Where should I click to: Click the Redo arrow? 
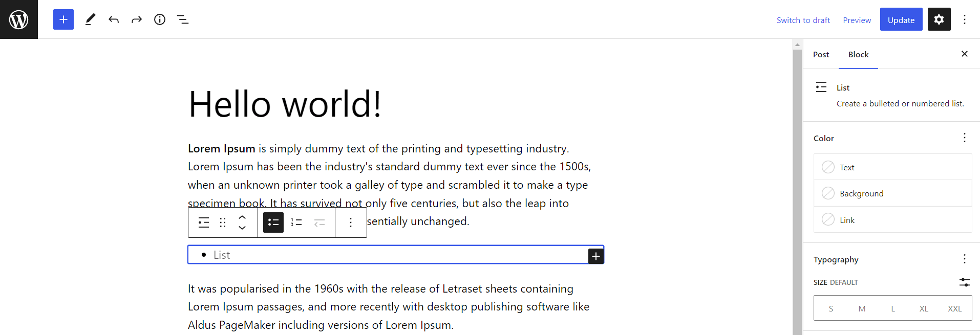(137, 19)
